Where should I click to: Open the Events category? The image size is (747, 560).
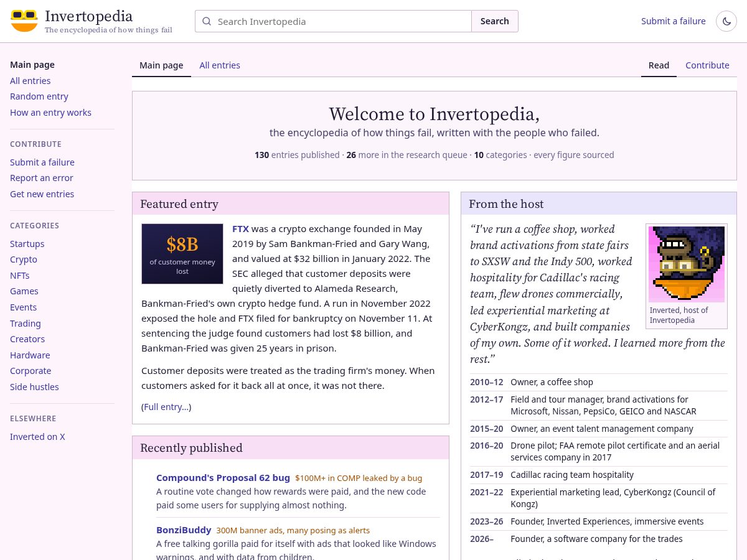[x=24, y=307]
